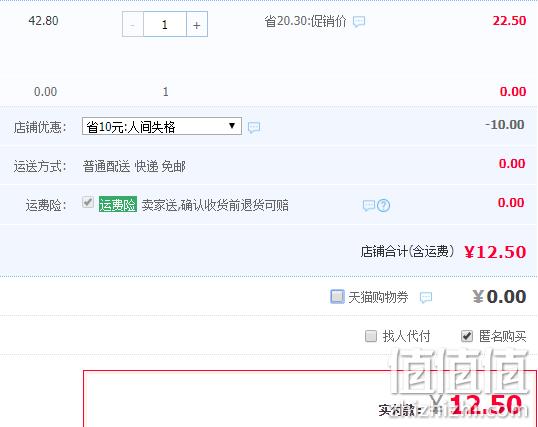
Task: Click the 省20.30:促销价 promotion text
Action: [x=305, y=22]
